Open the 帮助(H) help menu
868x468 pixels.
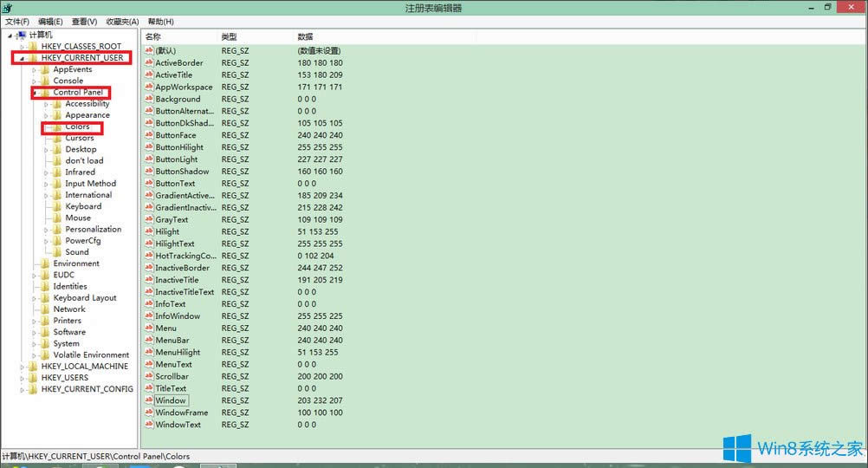tap(160, 21)
